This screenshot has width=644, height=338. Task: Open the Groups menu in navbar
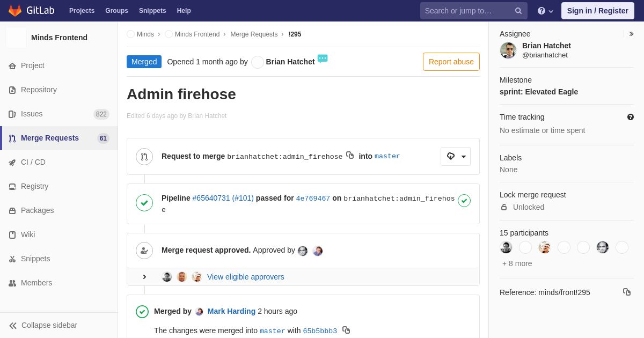pos(116,11)
